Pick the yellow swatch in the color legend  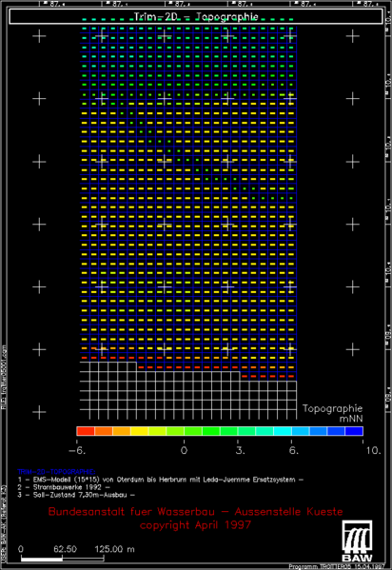139,431
